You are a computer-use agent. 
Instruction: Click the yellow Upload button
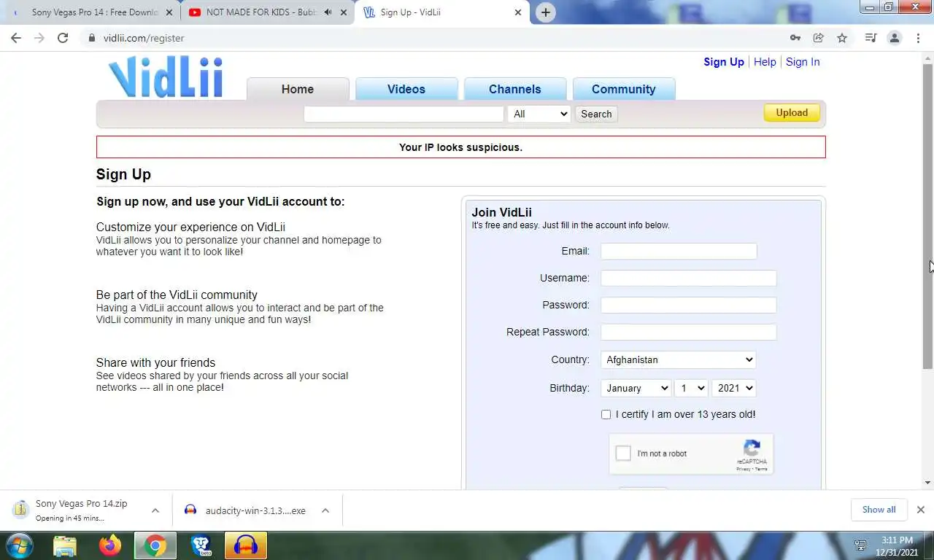tap(792, 113)
